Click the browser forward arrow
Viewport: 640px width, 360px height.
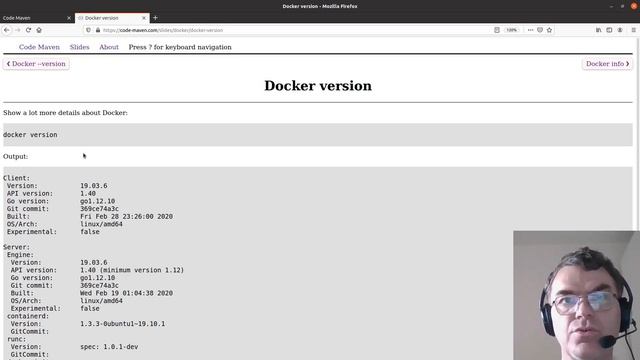18,30
